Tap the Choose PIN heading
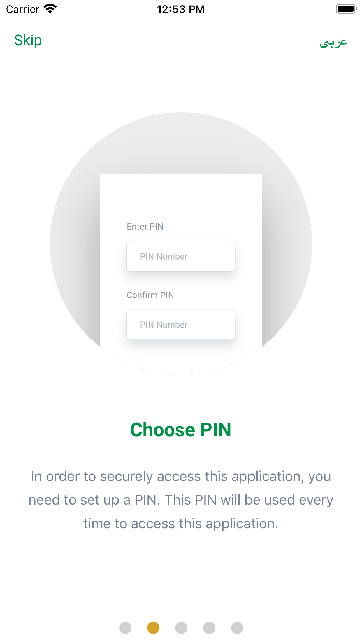The image size is (362, 644). [181, 429]
